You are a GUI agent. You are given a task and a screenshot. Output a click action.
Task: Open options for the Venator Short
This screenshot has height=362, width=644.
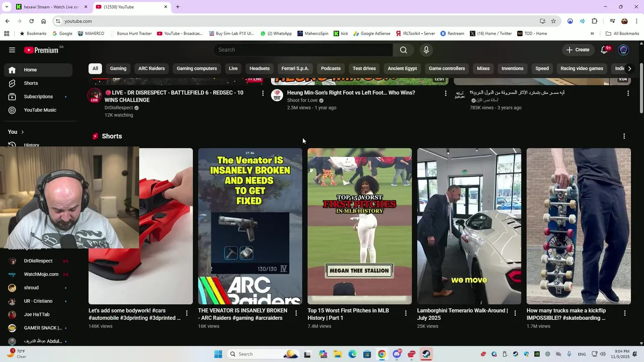tap(296, 313)
